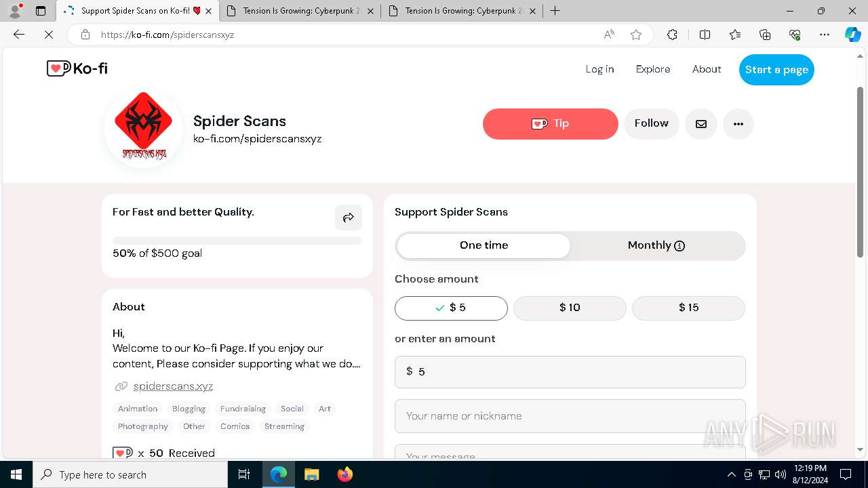Viewport: 868px width, 488px height.
Task: Send a message via envelope icon
Action: 701,124
